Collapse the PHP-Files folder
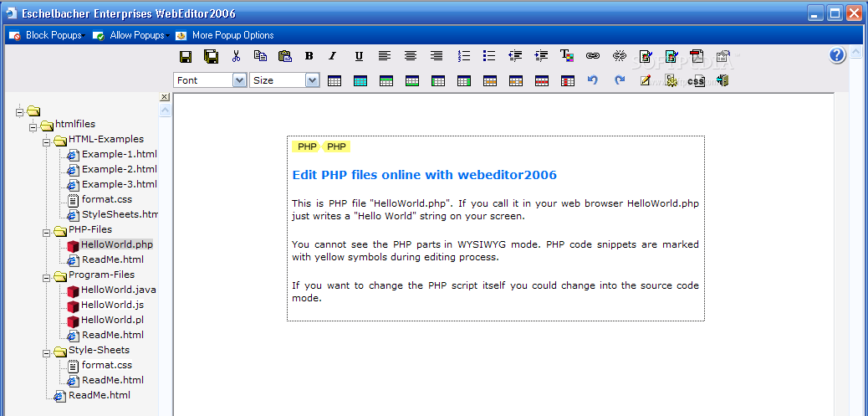Viewport: 868px width, 416px height. (x=47, y=232)
